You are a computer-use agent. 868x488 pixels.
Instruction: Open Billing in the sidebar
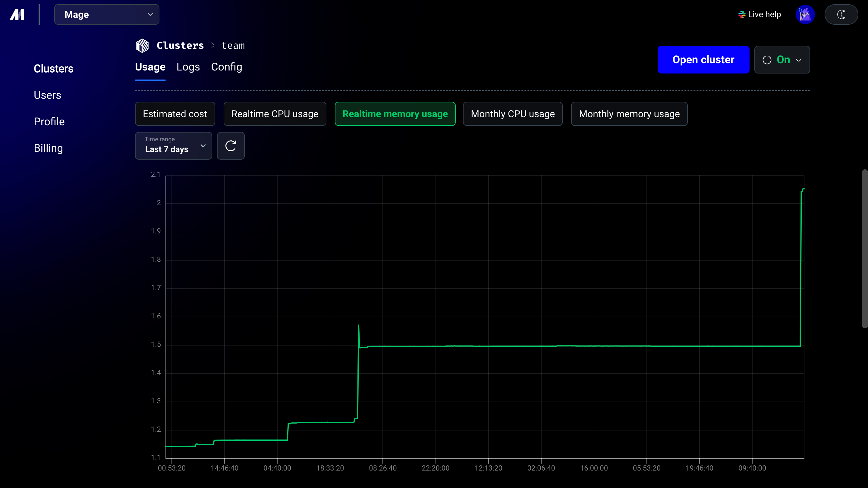(49, 148)
